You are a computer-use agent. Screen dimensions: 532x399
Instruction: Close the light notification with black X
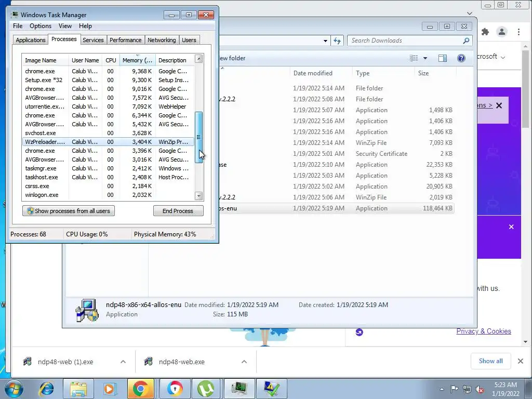[499, 105]
